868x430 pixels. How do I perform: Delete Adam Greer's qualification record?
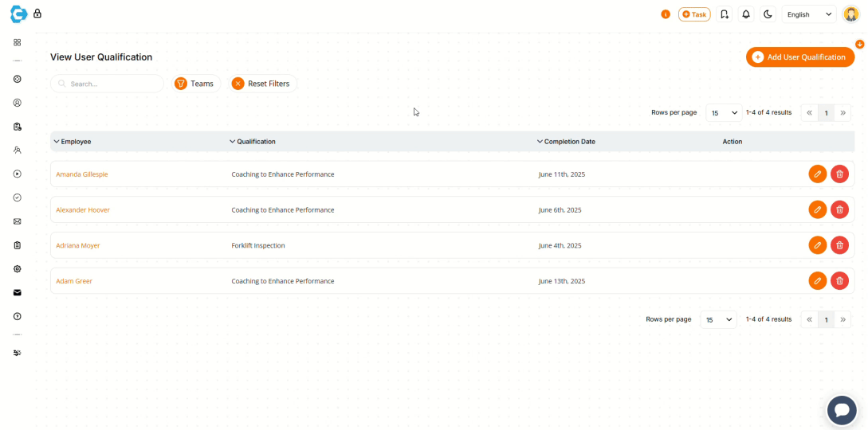coord(839,280)
